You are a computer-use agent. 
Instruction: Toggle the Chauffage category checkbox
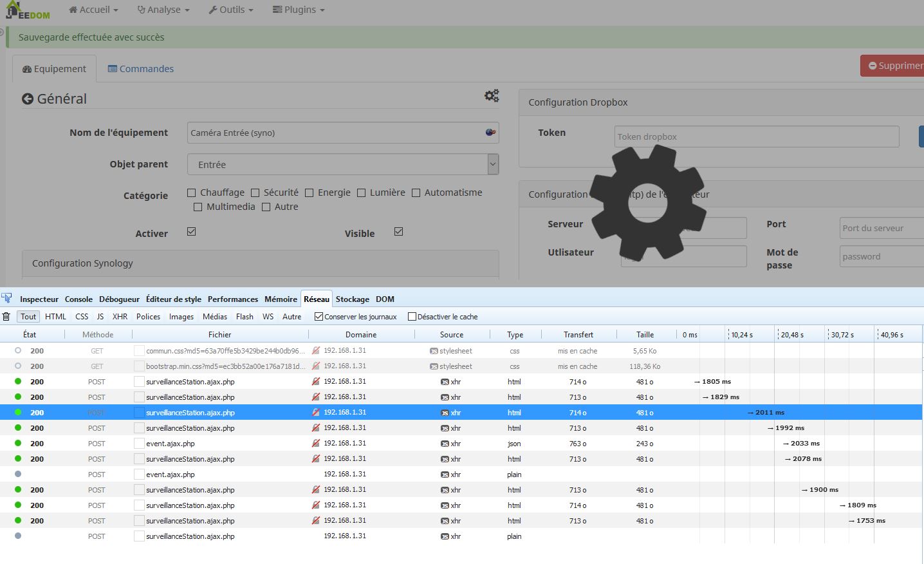(x=191, y=193)
